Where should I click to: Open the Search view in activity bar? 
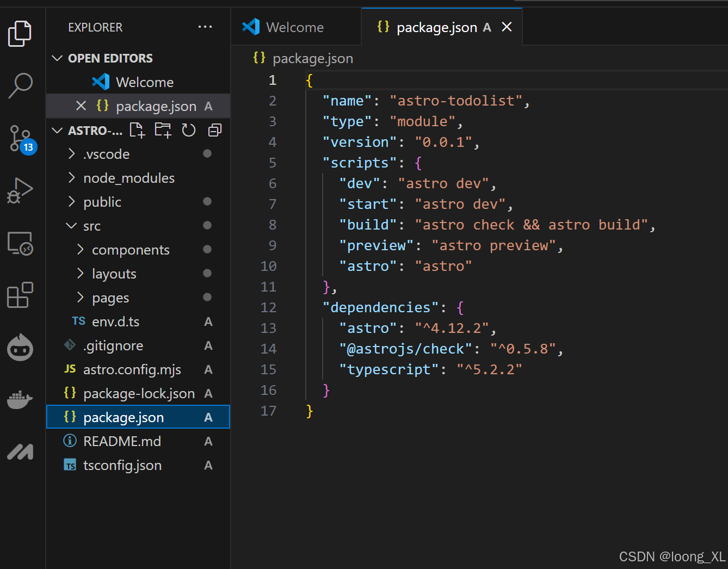20,86
